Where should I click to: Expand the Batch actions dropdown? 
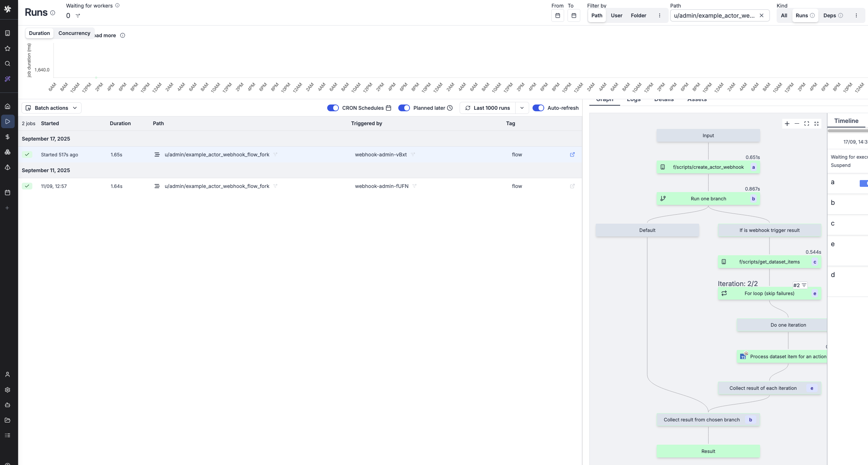click(x=51, y=108)
